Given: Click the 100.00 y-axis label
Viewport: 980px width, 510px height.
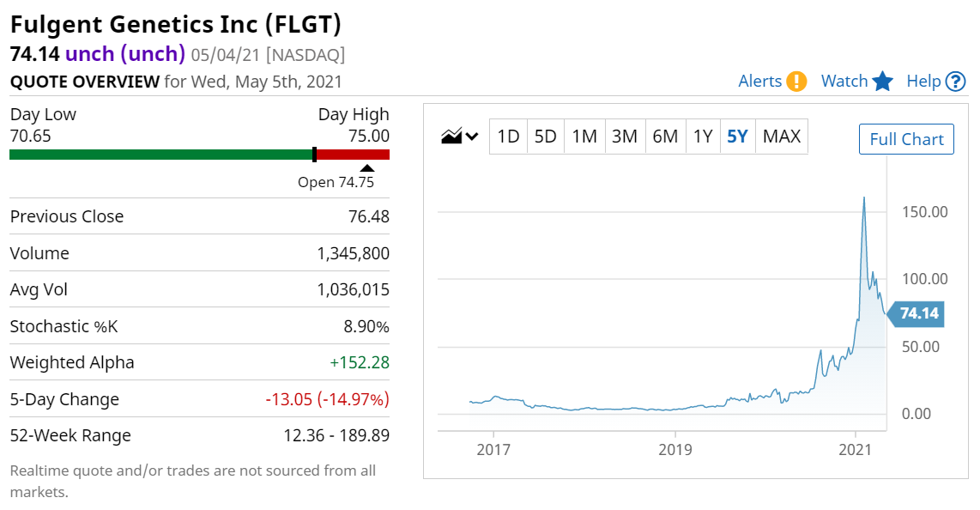Looking at the screenshot, I should click(924, 279).
